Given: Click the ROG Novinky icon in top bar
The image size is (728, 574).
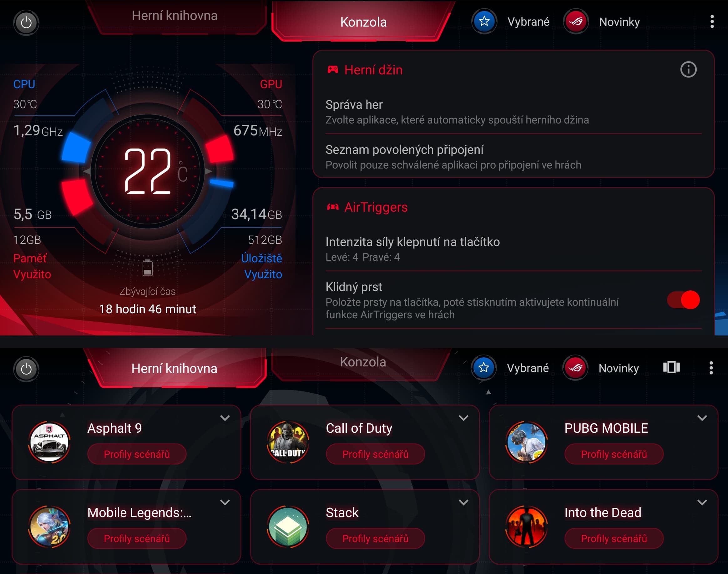Looking at the screenshot, I should (576, 22).
